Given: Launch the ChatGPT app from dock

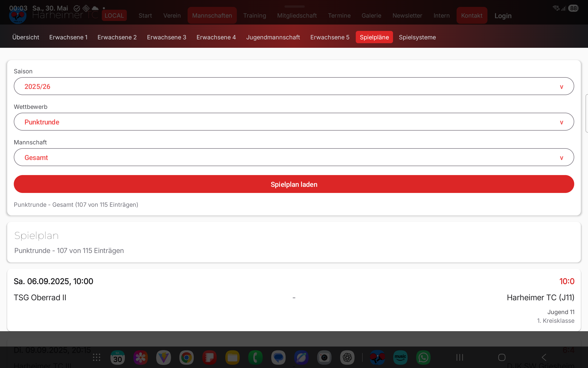Looking at the screenshot, I should [347, 357].
